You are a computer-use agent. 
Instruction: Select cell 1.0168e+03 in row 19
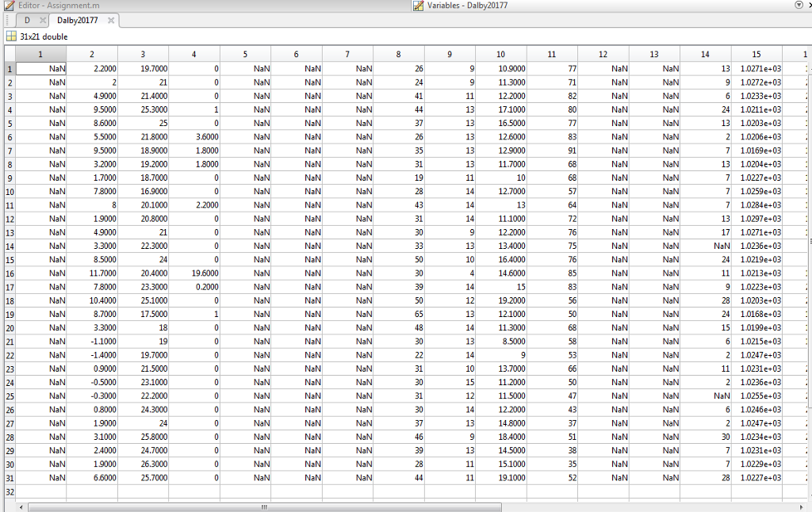[x=756, y=314]
